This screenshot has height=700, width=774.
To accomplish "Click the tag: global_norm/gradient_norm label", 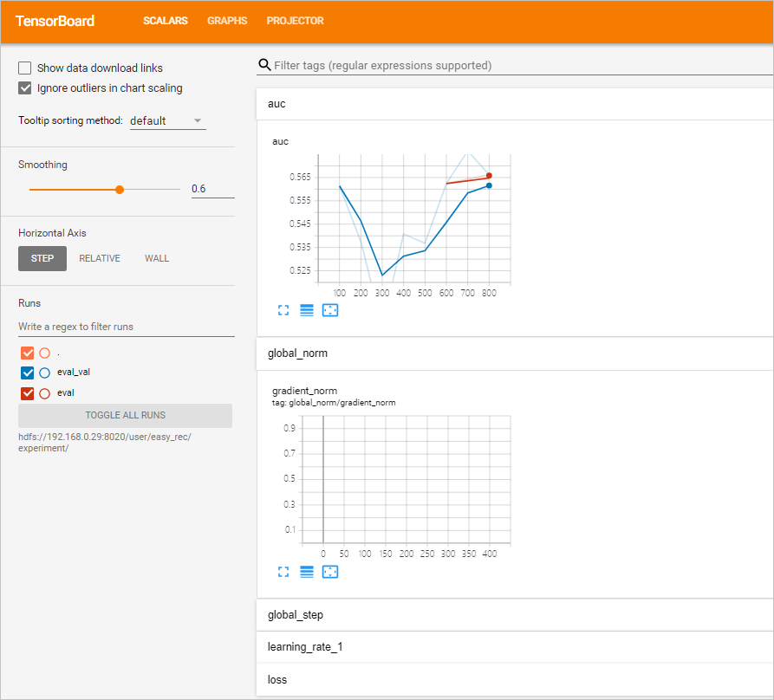I will click(334, 403).
